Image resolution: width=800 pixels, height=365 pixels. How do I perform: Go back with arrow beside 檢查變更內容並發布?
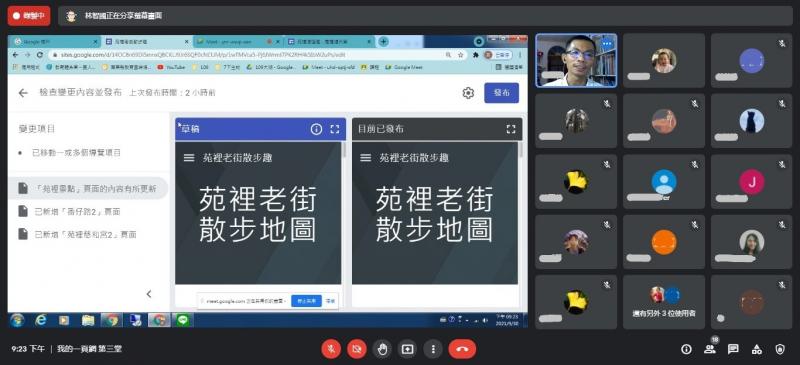(23, 93)
